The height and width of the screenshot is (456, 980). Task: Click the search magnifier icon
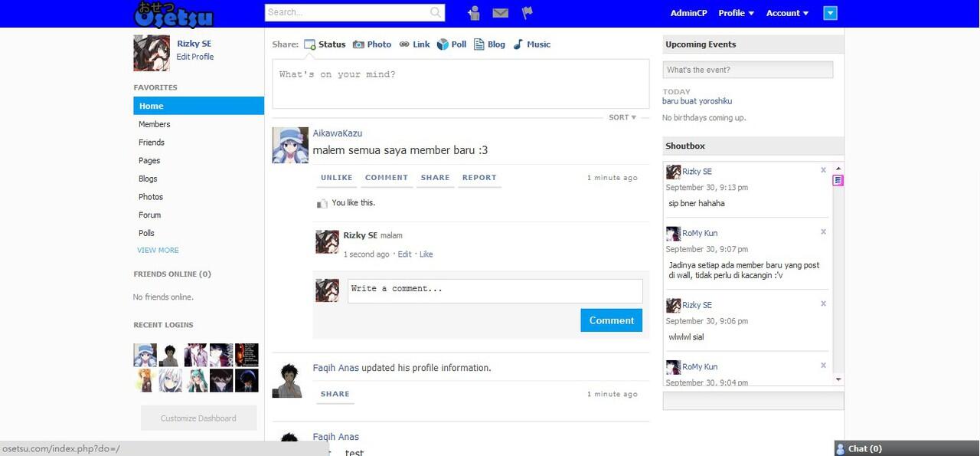[436, 12]
